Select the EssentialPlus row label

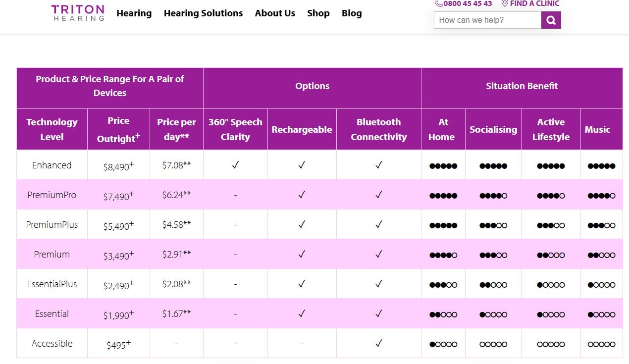[52, 284]
